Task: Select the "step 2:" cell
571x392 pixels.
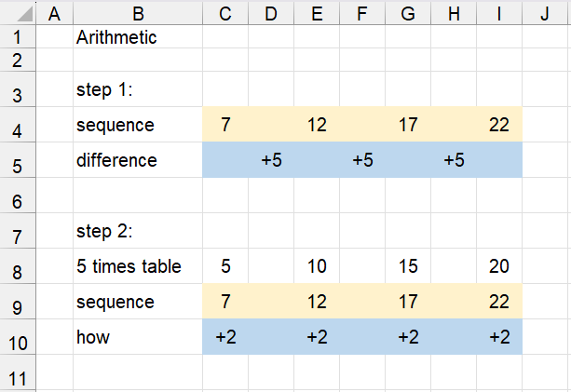Action: click(x=107, y=231)
